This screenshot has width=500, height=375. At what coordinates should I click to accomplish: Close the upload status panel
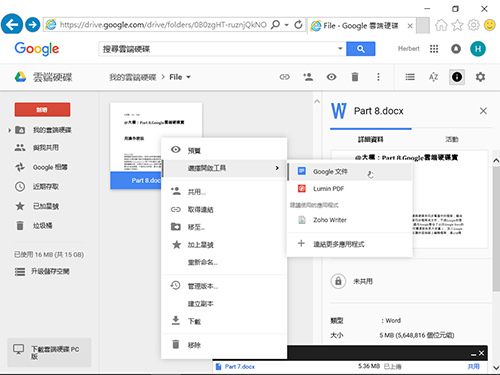(x=481, y=353)
